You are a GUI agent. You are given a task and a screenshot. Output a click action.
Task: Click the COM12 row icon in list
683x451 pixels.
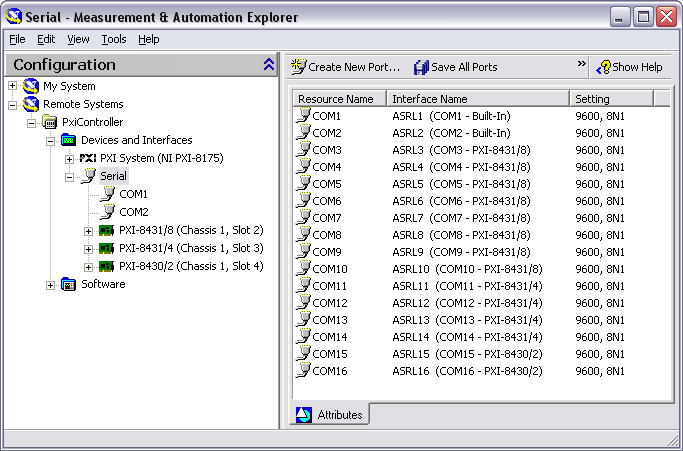point(303,303)
